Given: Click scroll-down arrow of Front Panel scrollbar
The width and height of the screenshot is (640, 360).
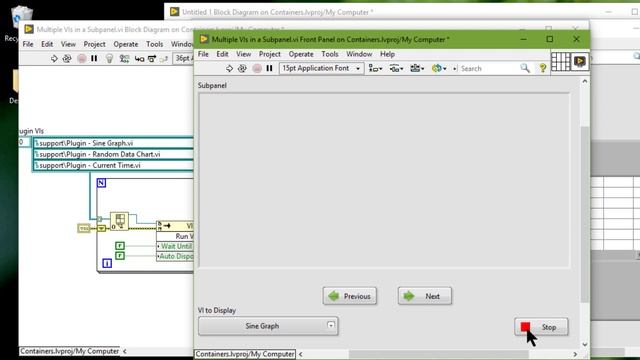Looking at the screenshot, I should 584,344.
